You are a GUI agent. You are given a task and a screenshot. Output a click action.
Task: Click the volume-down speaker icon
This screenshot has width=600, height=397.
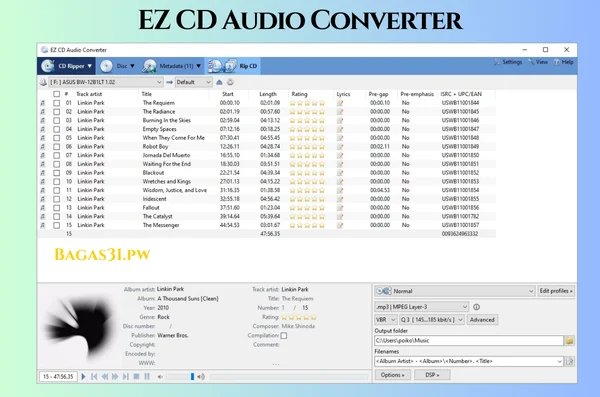pyautogui.click(x=160, y=377)
